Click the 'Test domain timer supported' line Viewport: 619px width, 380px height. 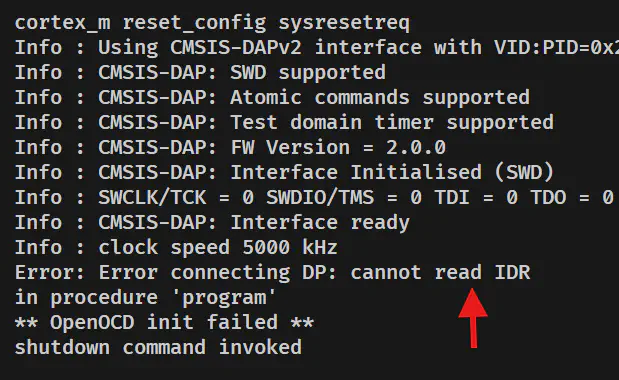[x=284, y=122]
